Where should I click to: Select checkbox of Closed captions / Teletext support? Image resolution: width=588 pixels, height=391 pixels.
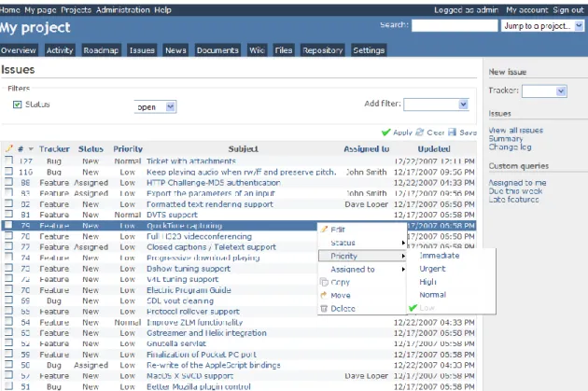pyautogui.click(x=8, y=246)
